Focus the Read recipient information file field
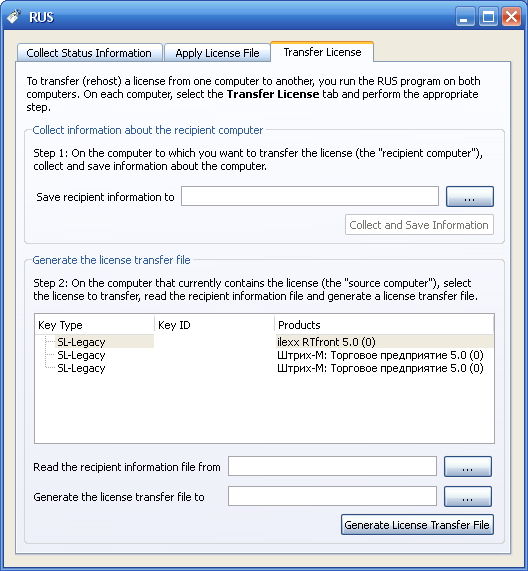528x571 pixels. tap(332, 466)
